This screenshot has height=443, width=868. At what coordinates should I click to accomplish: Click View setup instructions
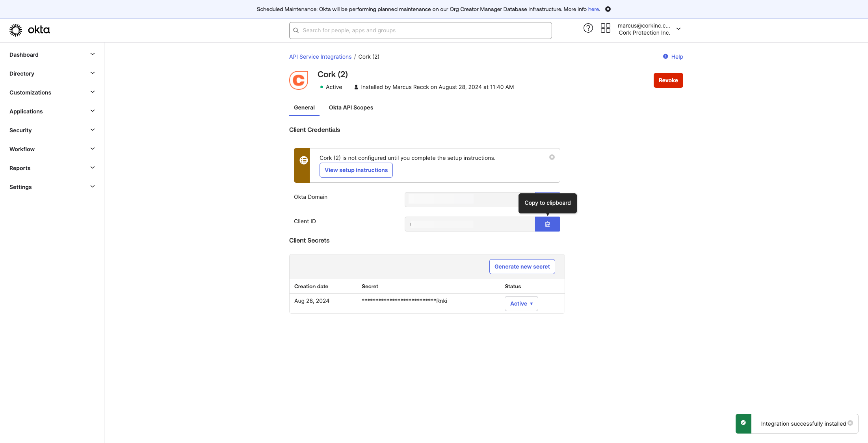coord(356,170)
